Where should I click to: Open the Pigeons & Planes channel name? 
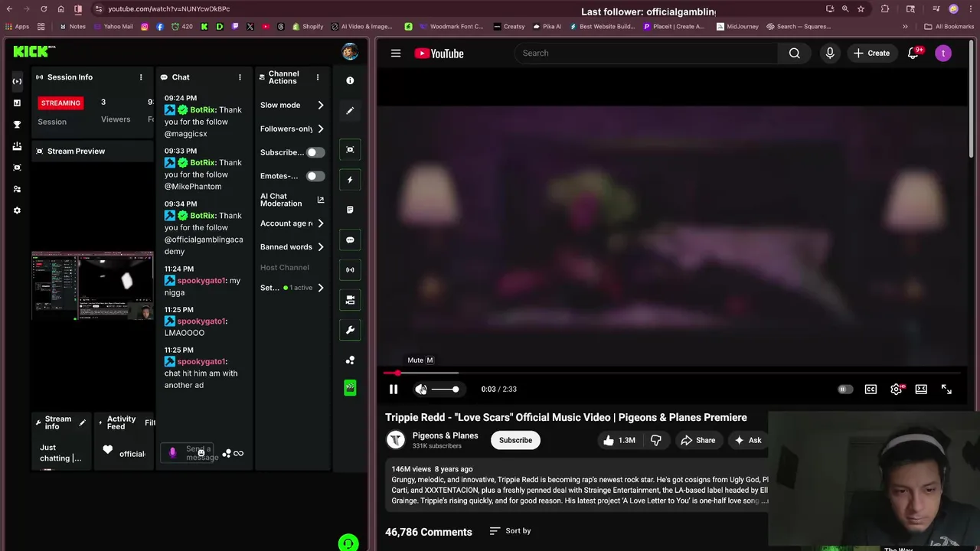(x=445, y=435)
